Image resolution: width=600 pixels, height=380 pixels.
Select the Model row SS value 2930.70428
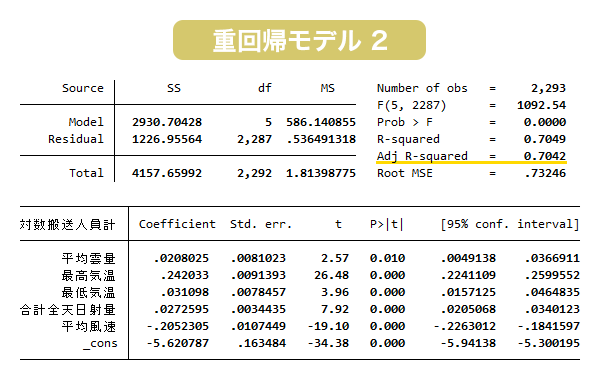click(x=167, y=122)
